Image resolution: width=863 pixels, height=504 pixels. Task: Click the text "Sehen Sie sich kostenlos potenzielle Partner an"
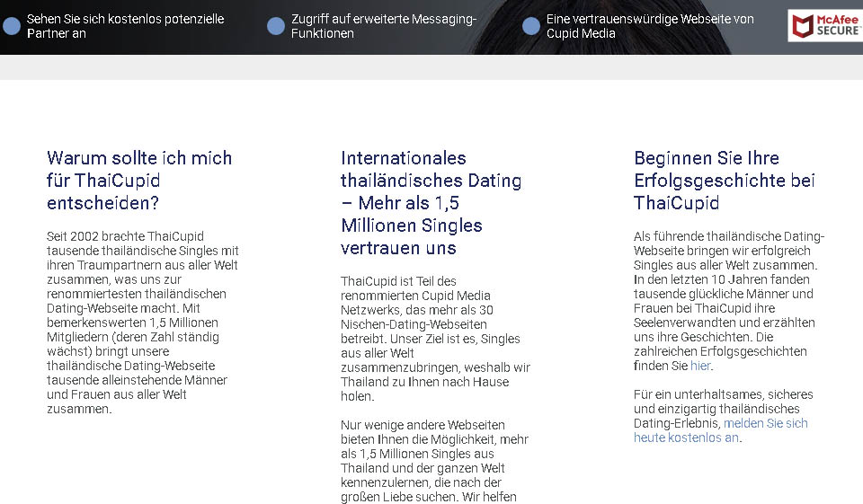pyautogui.click(x=126, y=26)
